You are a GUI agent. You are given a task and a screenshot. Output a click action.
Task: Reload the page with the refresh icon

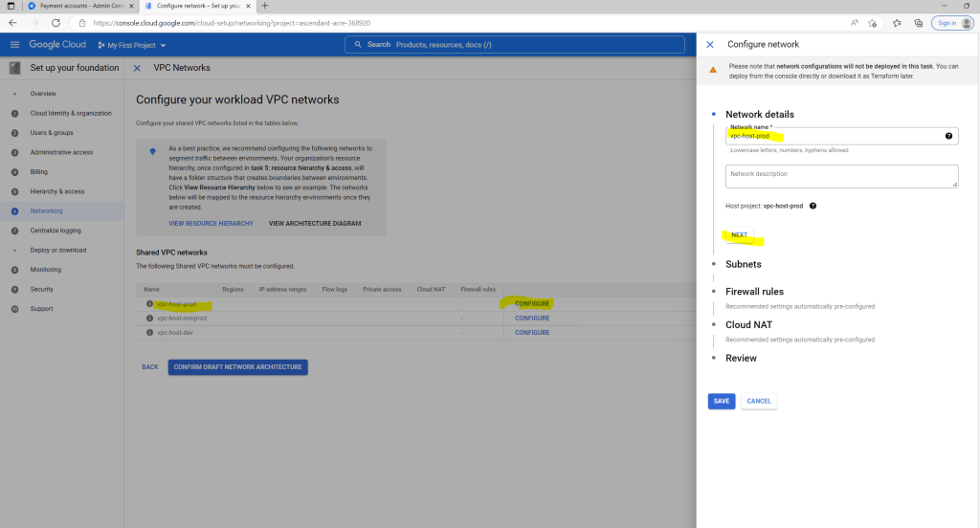[x=56, y=23]
